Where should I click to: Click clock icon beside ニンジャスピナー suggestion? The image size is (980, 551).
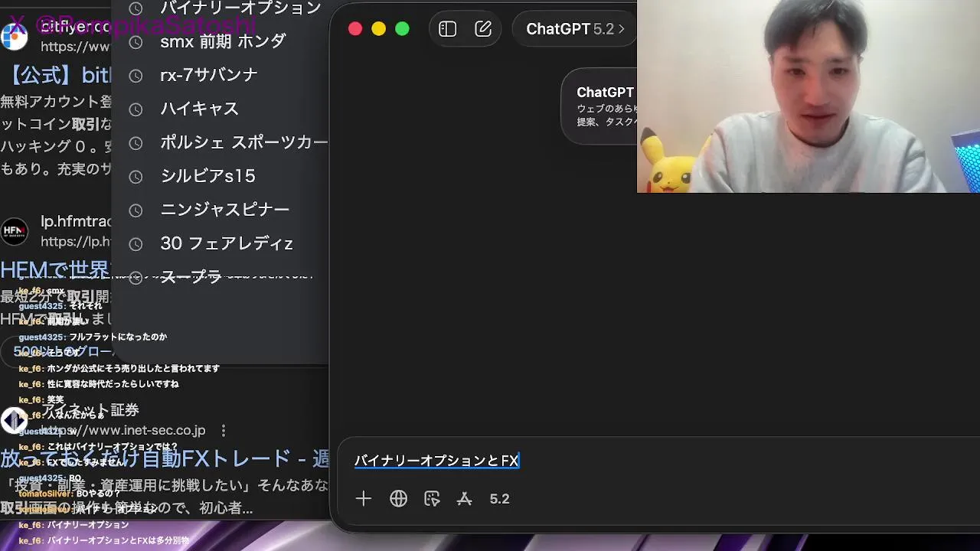coord(136,210)
